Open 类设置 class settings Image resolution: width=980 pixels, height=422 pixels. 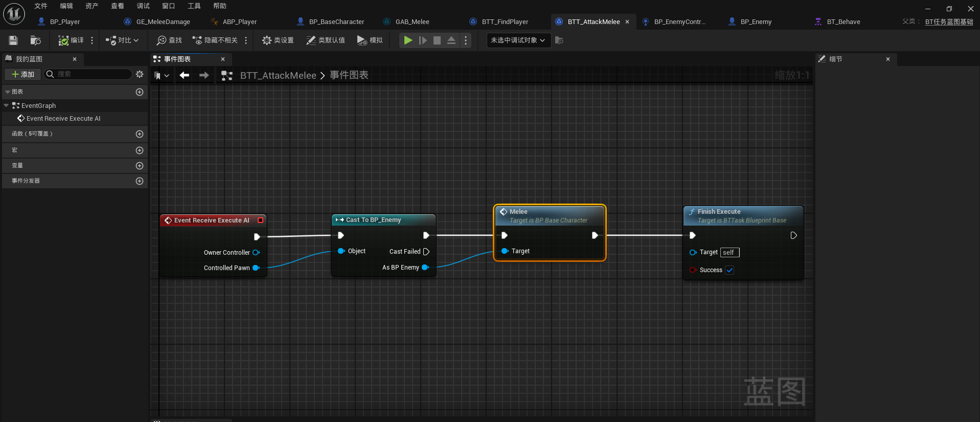(278, 40)
